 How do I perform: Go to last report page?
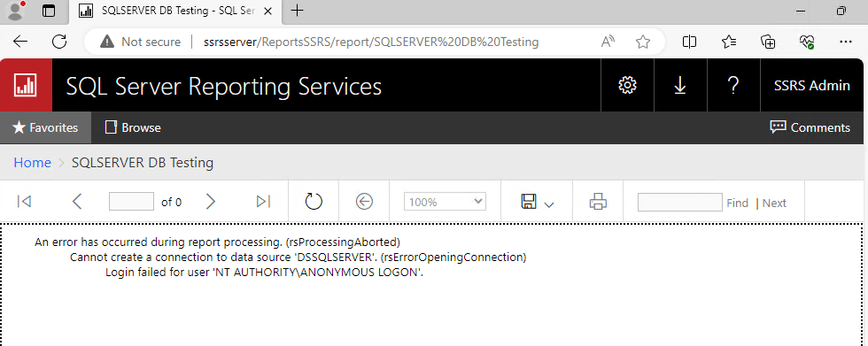pos(264,202)
